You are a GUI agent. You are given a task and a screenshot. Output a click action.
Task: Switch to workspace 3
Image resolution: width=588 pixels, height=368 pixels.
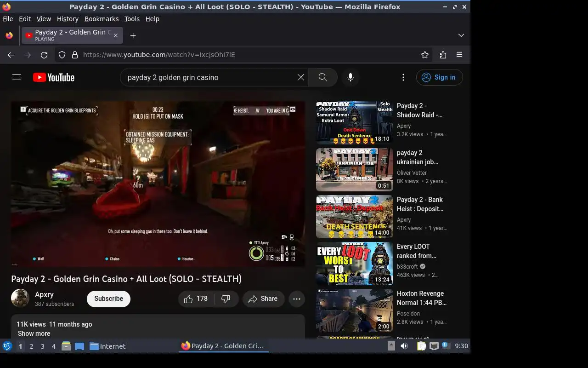43,346
